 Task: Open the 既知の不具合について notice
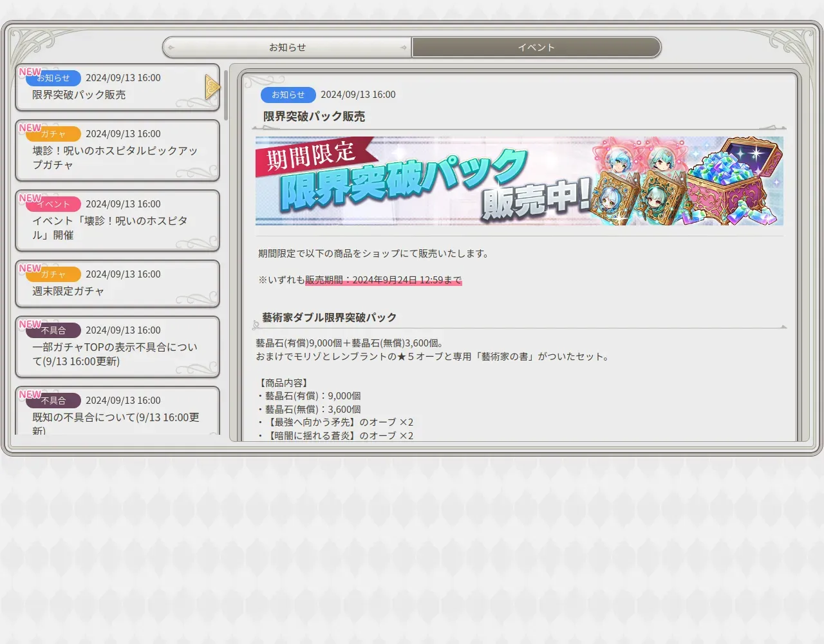117,411
